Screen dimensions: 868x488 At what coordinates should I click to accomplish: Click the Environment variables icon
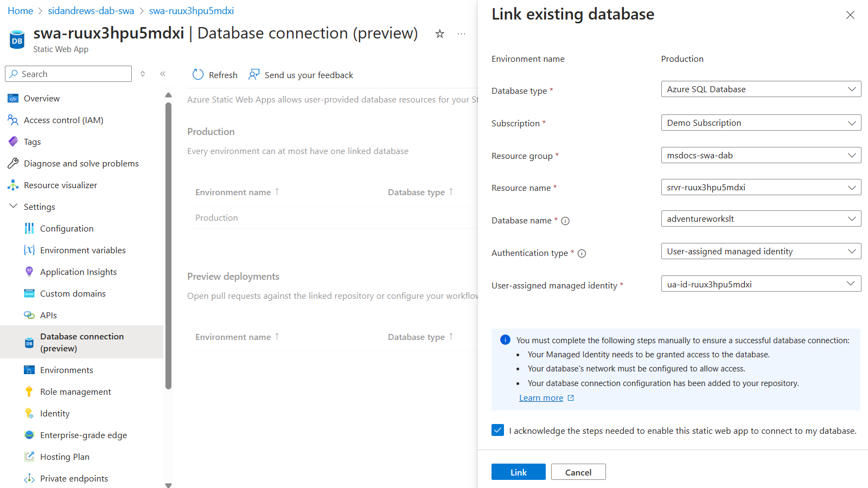(x=29, y=250)
